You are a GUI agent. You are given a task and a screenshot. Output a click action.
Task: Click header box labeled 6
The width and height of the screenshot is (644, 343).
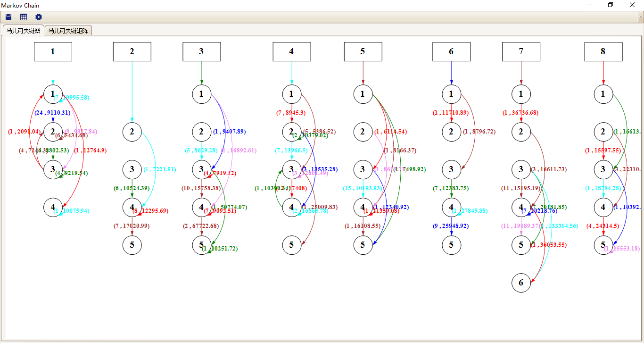451,51
